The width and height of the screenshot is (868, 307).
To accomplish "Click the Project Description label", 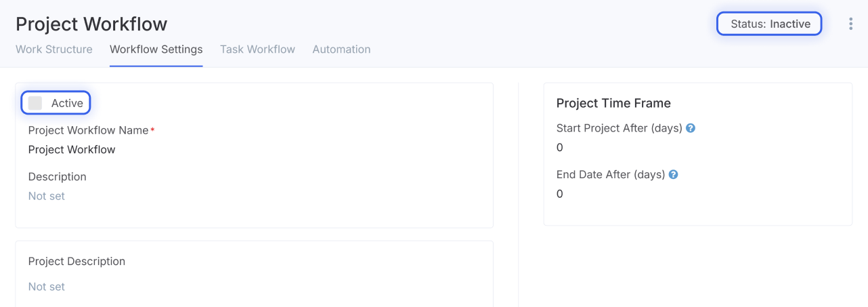I will click(77, 262).
